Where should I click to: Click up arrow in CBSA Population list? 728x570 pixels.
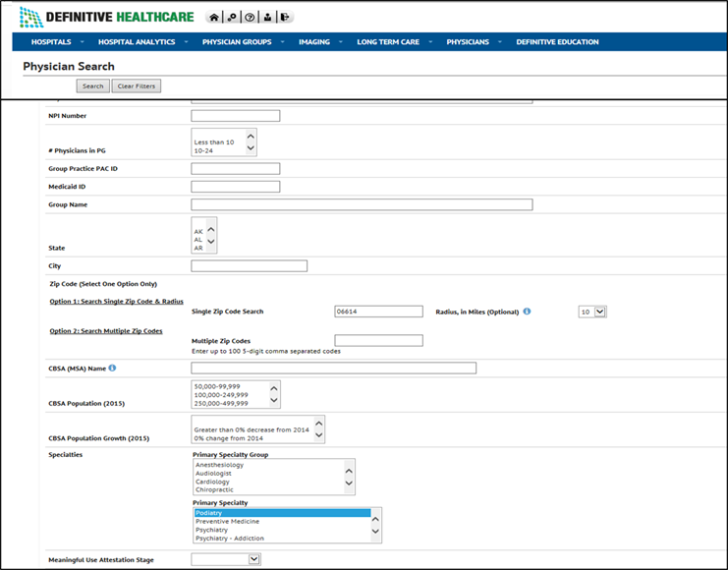(274, 388)
